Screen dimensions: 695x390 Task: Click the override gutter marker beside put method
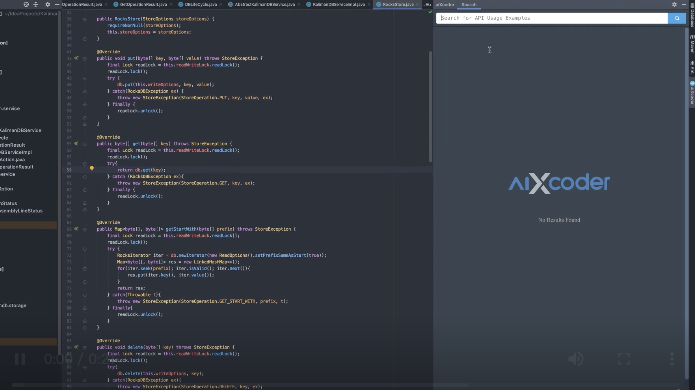(x=76, y=58)
